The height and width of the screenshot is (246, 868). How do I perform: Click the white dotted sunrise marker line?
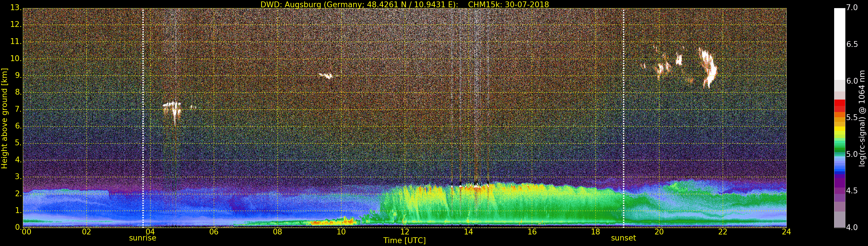pos(143,118)
